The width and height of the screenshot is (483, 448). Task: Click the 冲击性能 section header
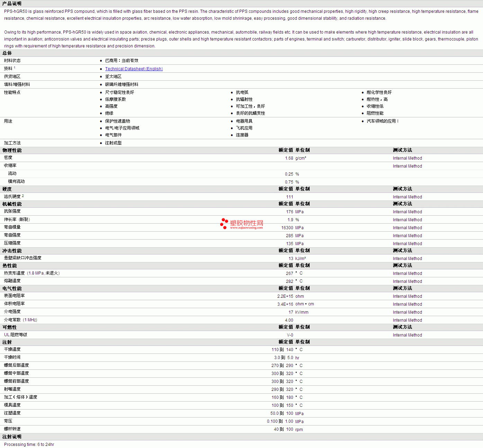click(x=12, y=251)
